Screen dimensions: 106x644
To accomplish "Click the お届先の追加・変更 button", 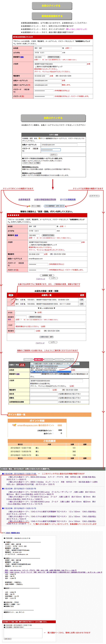I will pos(47,337).
